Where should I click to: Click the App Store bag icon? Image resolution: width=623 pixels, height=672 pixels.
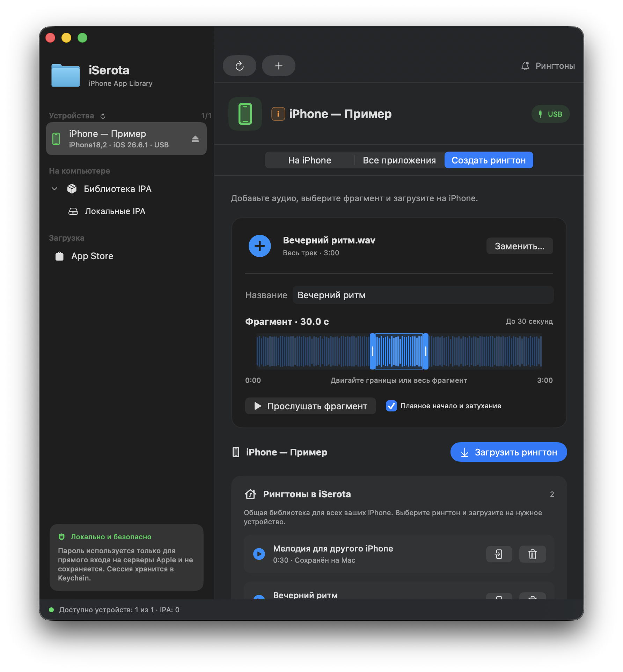pyautogui.click(x=60, y=256)
